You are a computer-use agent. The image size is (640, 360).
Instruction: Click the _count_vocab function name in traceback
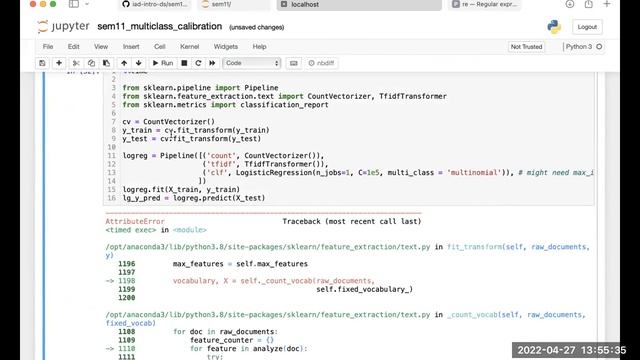[473, 315]
